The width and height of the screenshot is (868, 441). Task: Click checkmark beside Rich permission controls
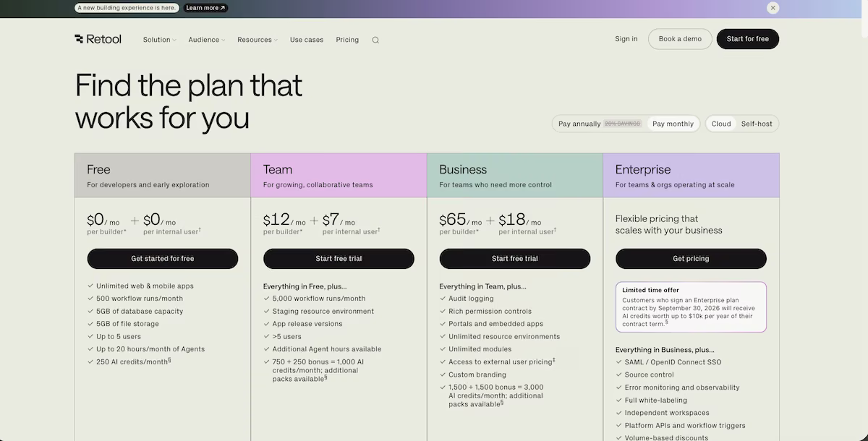coord(443,312)
